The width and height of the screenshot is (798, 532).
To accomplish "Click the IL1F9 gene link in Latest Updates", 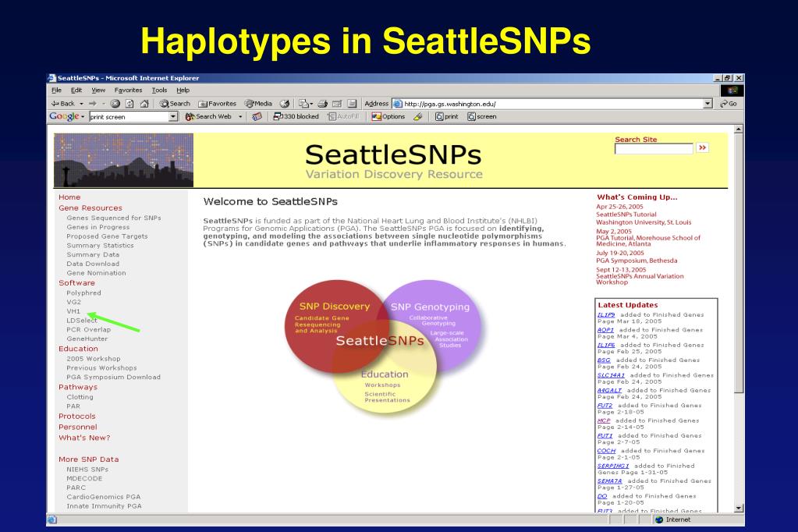I will (x=606, y=314).
